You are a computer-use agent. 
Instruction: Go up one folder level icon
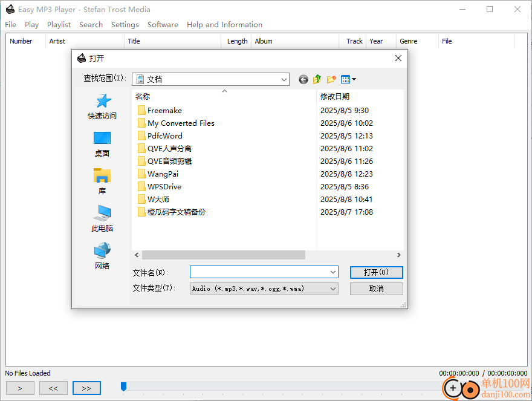317,79
